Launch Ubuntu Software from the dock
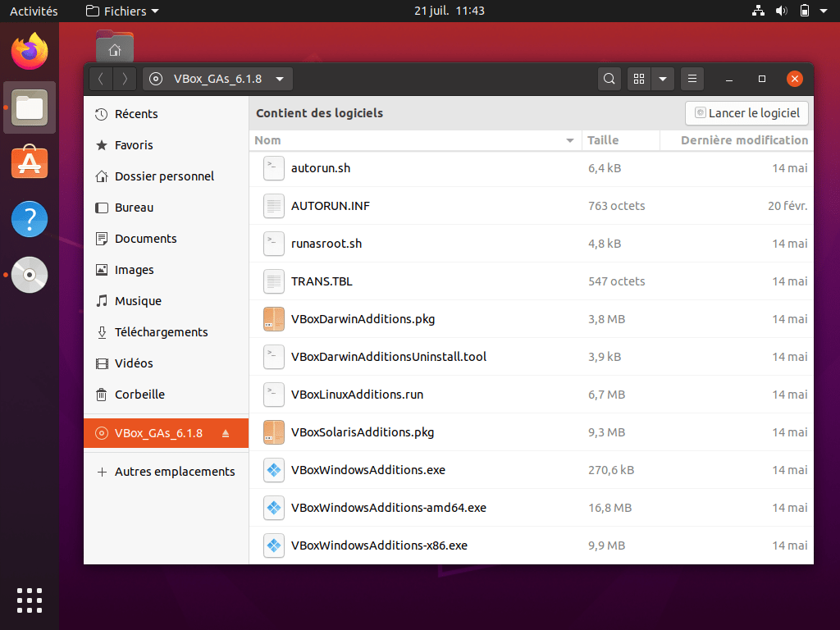 pyautogui.click(x=30, y=163)
